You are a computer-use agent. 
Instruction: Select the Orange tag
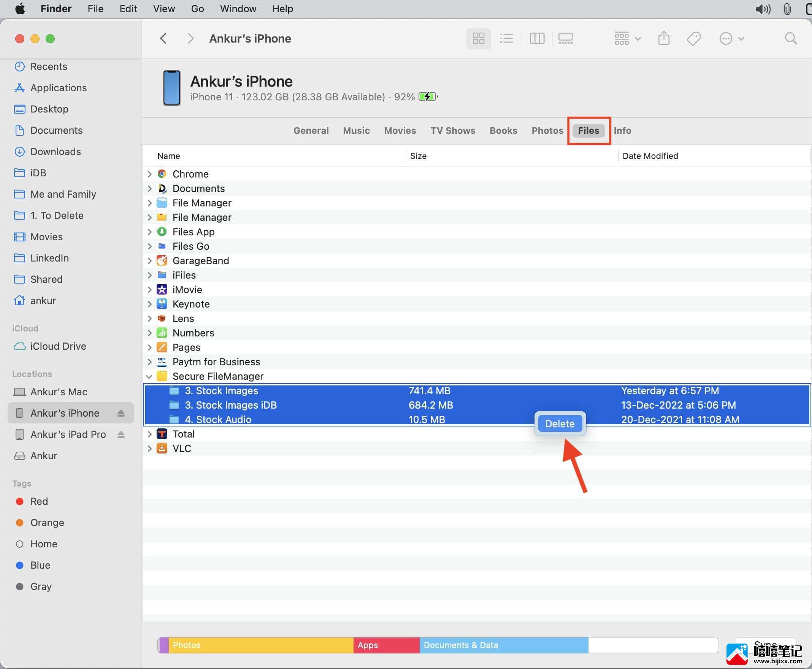pyautogui.click(x=47, y=523)
